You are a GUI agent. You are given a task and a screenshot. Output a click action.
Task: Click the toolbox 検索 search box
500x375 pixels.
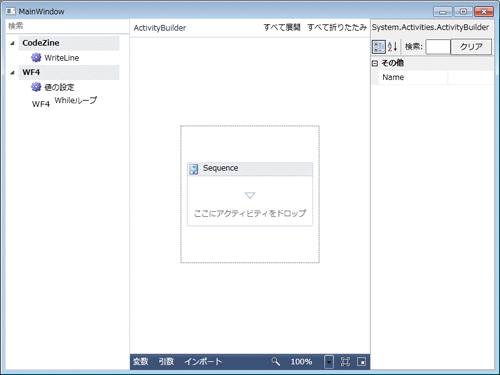click(x=67, y=26)
